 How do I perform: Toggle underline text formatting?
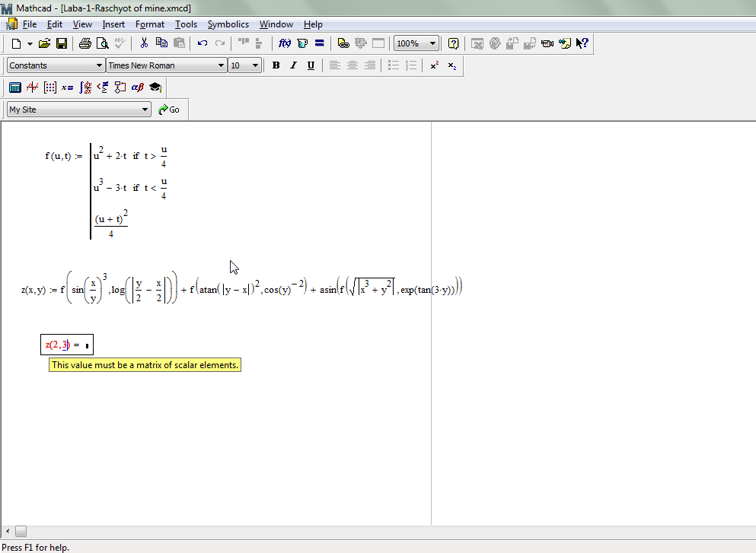click(x=311, y=65)
